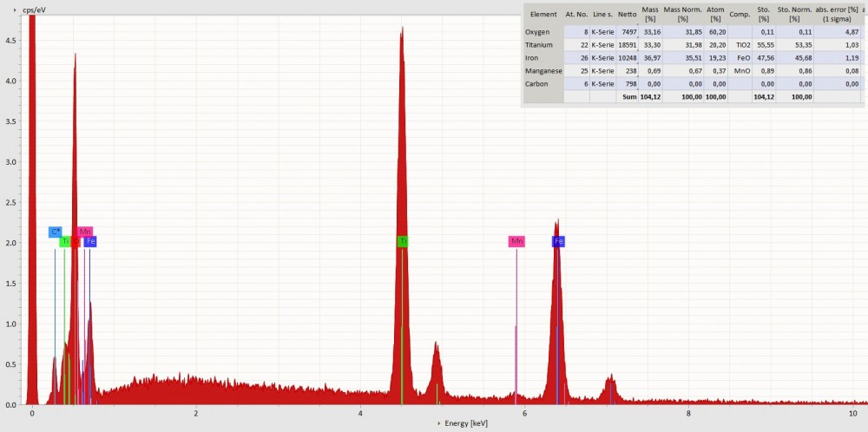Click the blue Fe label near 6.4 keV
868x432 pixels.
558,241
